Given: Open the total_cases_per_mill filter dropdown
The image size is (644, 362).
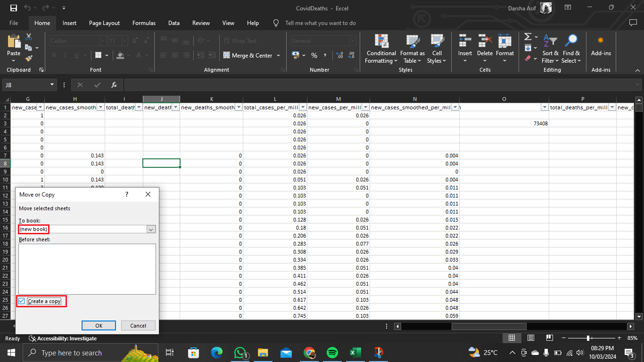Looking at the screenshot, I should tap(302, 107).
